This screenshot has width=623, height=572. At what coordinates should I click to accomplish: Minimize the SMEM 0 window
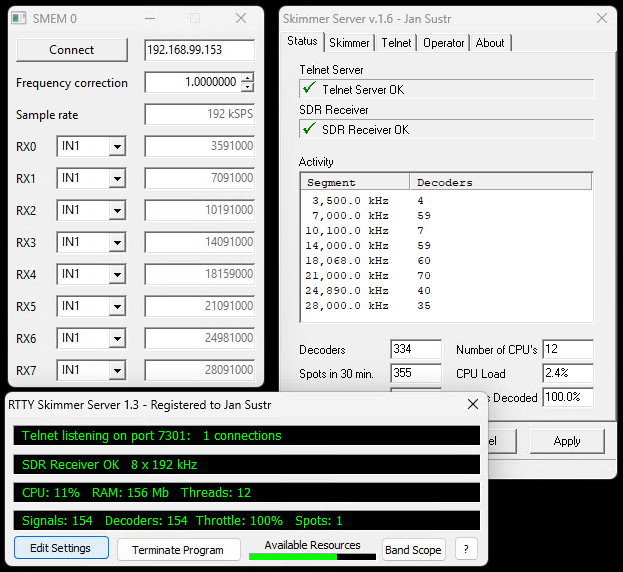149,19
